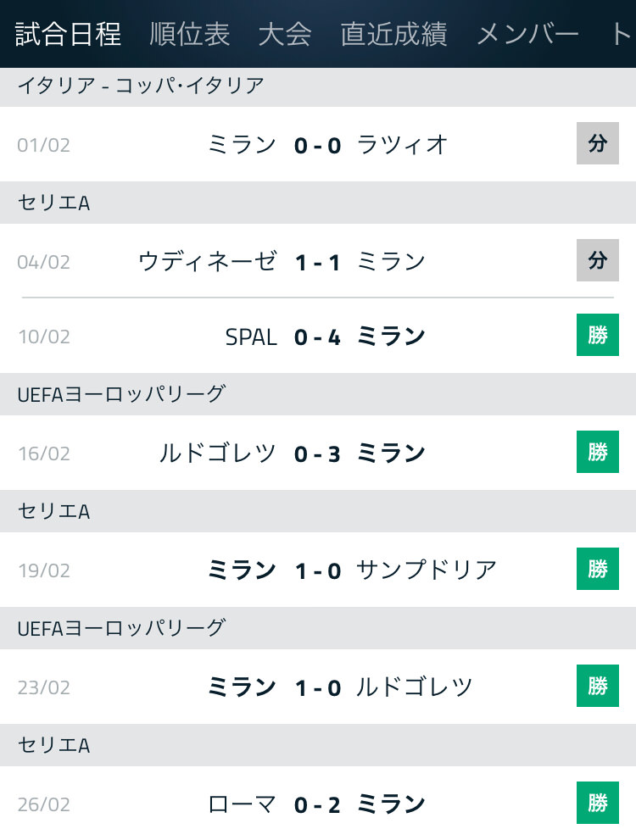Click the 勝 badge for 23/02 ルドゴレツ match
This screenshot has height=840, width=636.
click(598, 686)
